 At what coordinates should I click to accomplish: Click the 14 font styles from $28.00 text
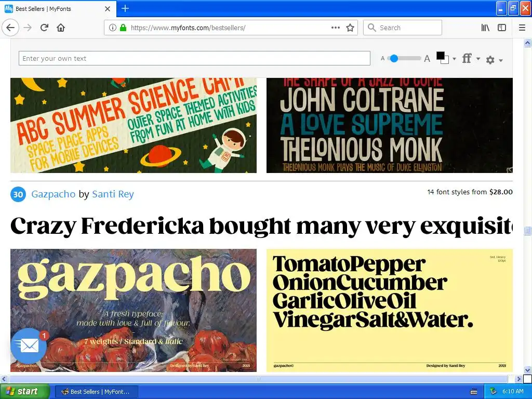470,192
